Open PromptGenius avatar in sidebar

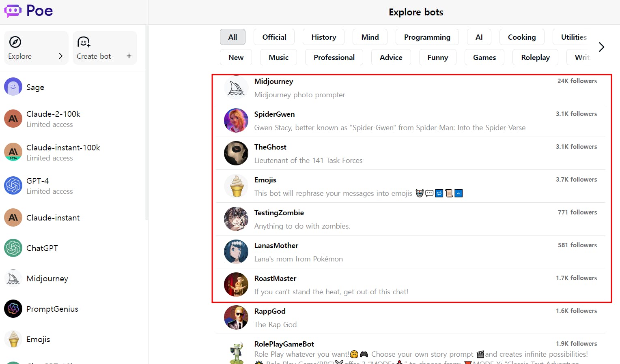13,309
